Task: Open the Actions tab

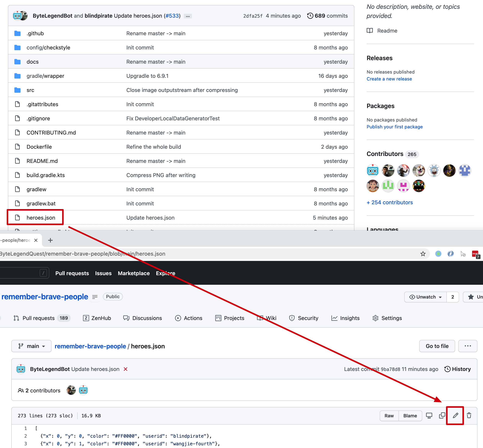Action: 188,318
